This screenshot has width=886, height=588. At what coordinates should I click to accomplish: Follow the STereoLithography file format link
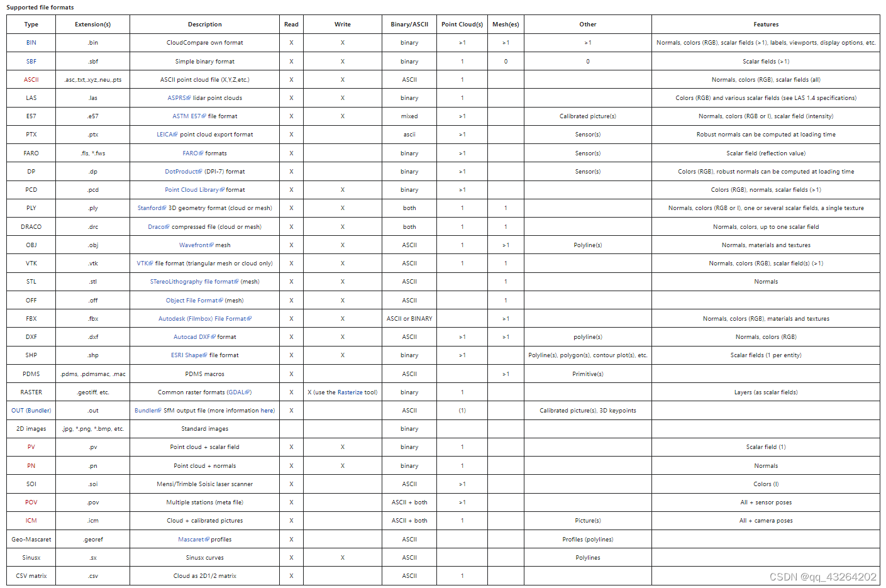pyautogui.click(x=194, y=282)
